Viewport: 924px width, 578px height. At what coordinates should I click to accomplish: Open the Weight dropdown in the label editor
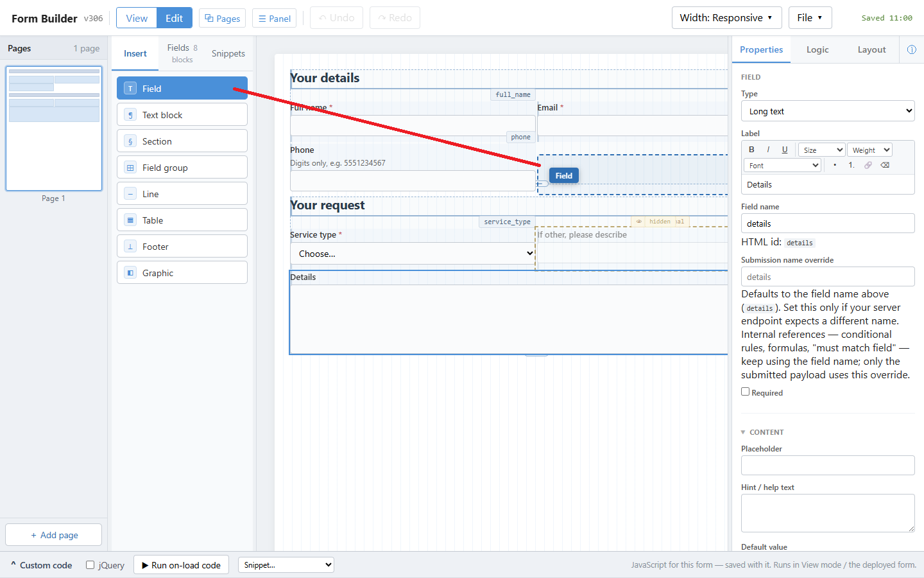(x=869, y=150)
